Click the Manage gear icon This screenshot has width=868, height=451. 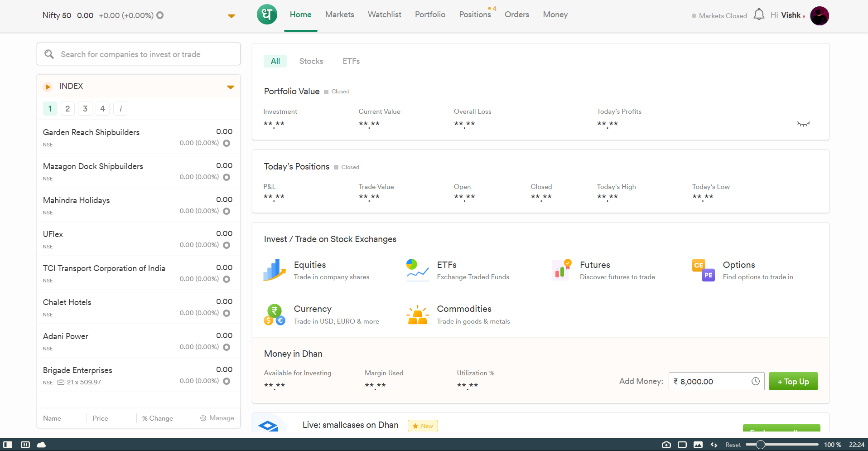(203, 418)
